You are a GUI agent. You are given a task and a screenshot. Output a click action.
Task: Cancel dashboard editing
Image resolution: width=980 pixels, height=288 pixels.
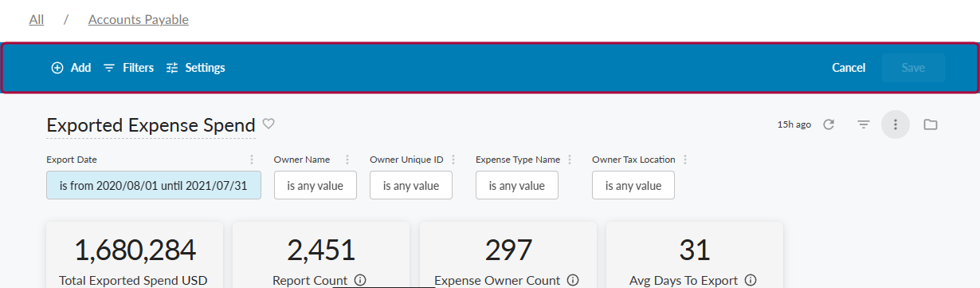coord(849,68)
